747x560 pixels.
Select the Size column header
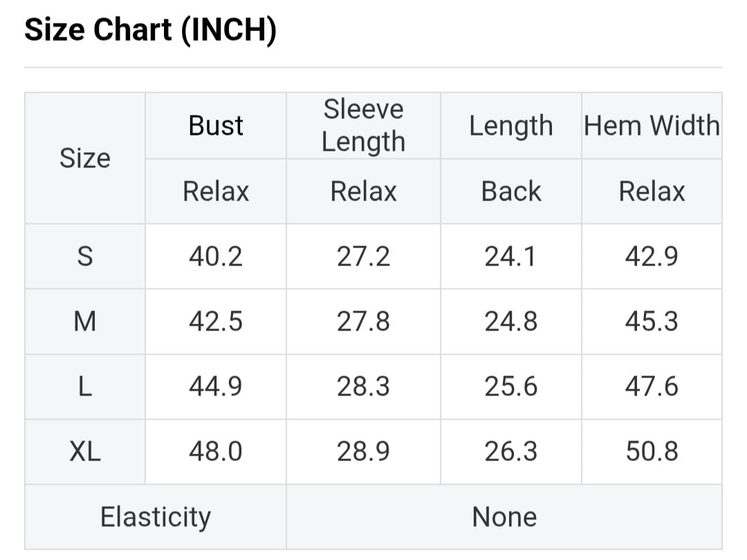tap(84, 158)
